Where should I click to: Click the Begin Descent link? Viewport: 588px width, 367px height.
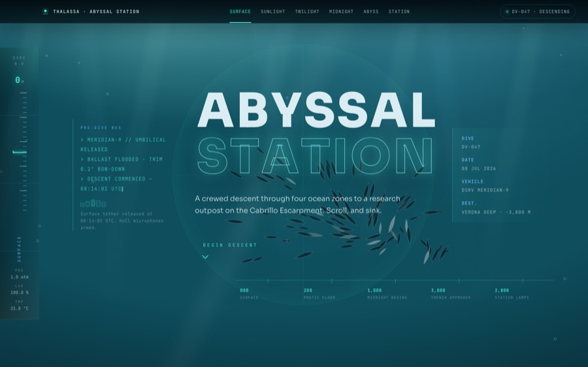(x=230, y=245)
